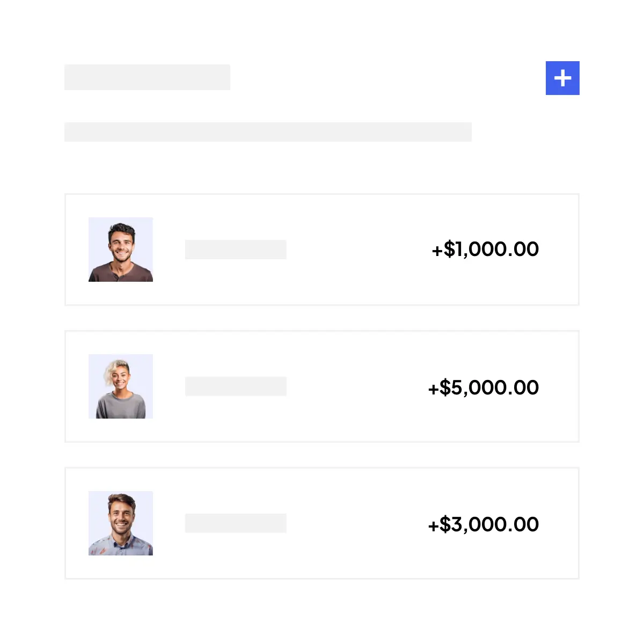The width and height of the screenshot is (644, 644).
Task: Click the blue plus button
Action: pos(562,78)
